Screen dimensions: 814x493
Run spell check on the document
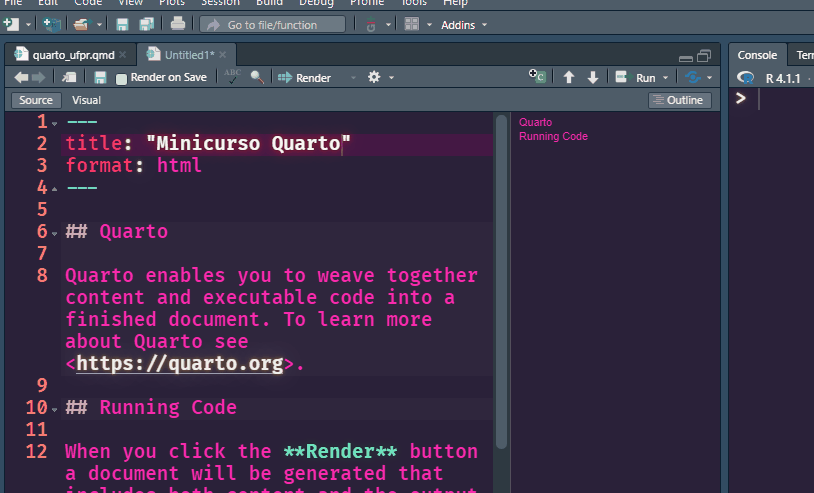point(232,77)
